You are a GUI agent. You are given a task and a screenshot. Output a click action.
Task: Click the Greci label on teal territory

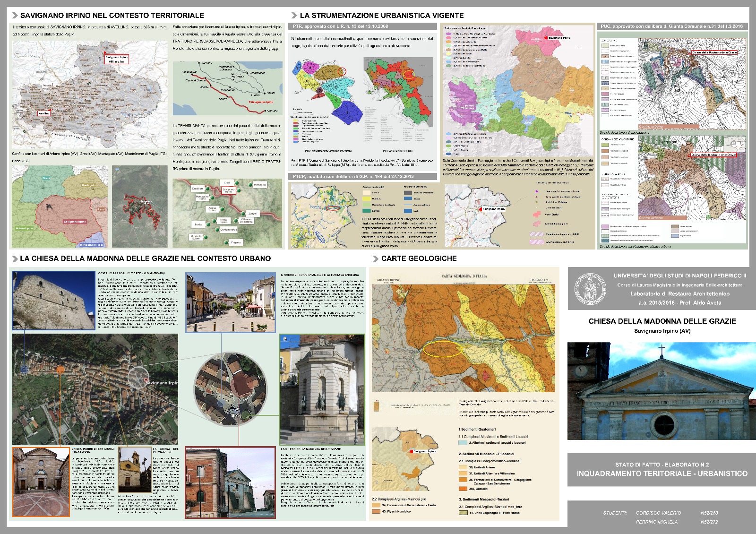coord(46,178)
